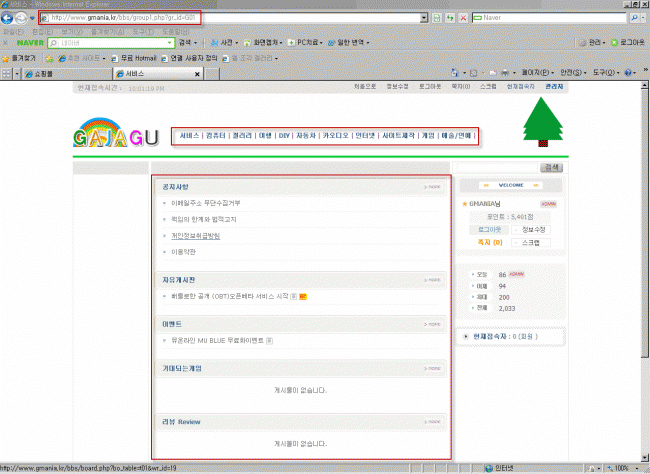Open the 파일(F) menu

pos(13,32)
